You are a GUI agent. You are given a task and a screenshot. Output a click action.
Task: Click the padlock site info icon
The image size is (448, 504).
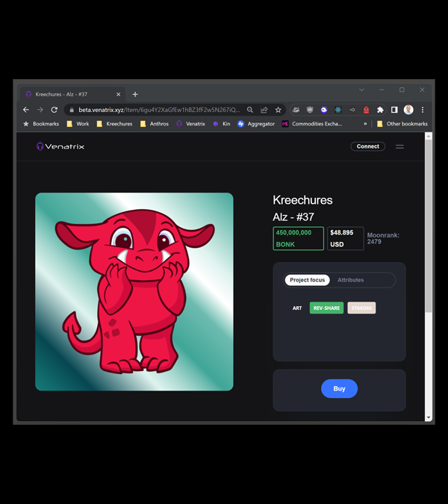tap(72, 110)
